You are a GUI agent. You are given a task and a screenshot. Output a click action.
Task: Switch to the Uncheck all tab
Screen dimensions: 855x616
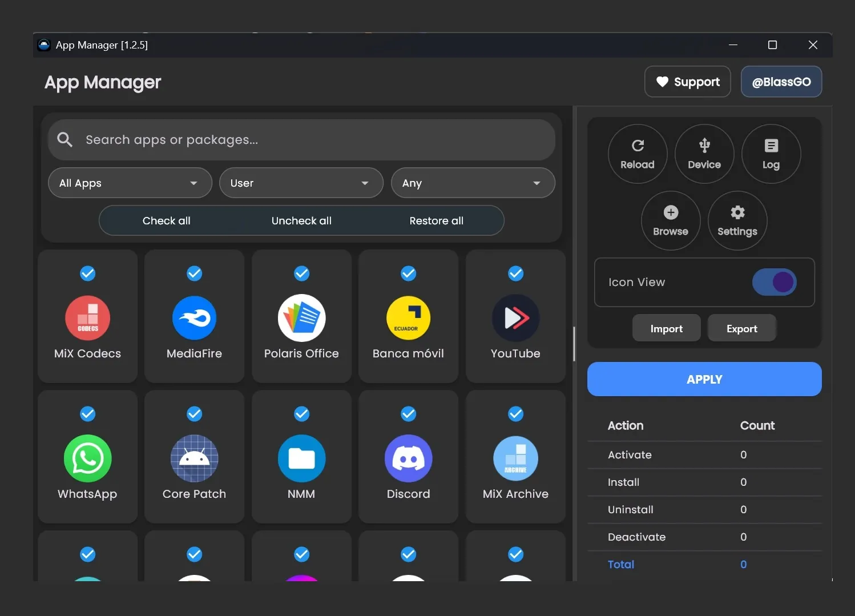(301, 220)
